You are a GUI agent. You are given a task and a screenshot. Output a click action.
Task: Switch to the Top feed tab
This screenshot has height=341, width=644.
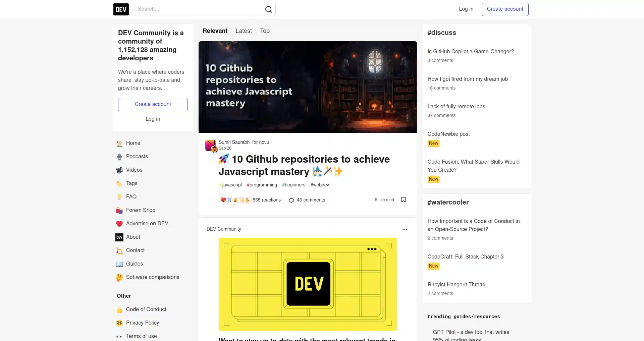(265, 31)
